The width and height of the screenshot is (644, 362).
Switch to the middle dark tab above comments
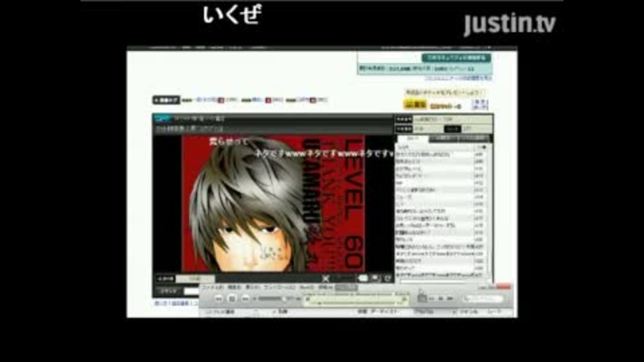click(443, 139)
